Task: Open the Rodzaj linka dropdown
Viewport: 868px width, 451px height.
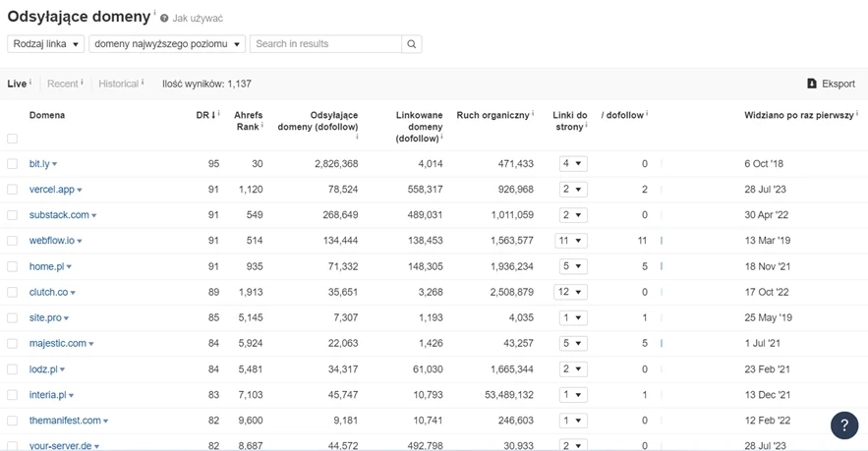Action: point(46,44)
